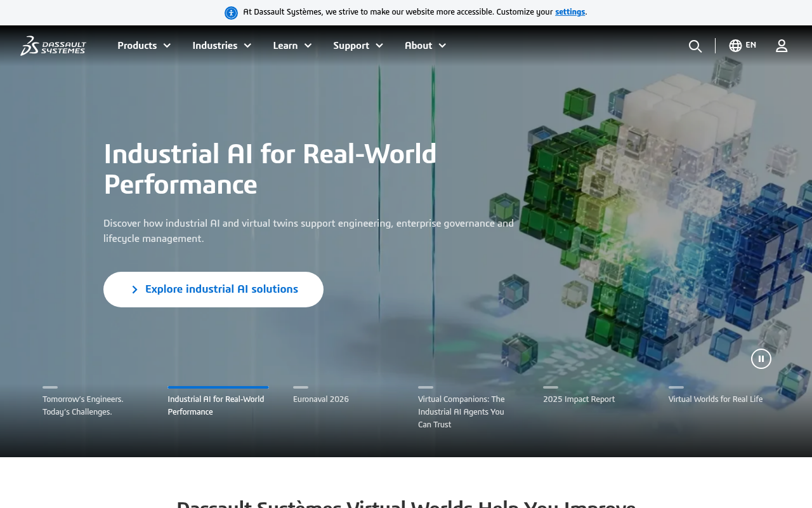
Task: Open the user account icon
Action: pyautogui.click(x=782, y=46)
